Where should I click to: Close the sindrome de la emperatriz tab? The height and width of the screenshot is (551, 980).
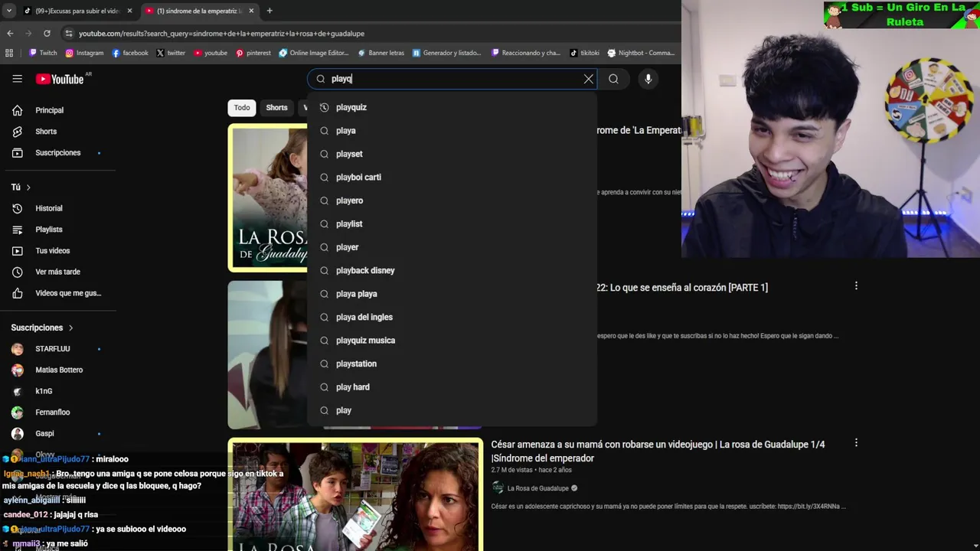point(251,11)
